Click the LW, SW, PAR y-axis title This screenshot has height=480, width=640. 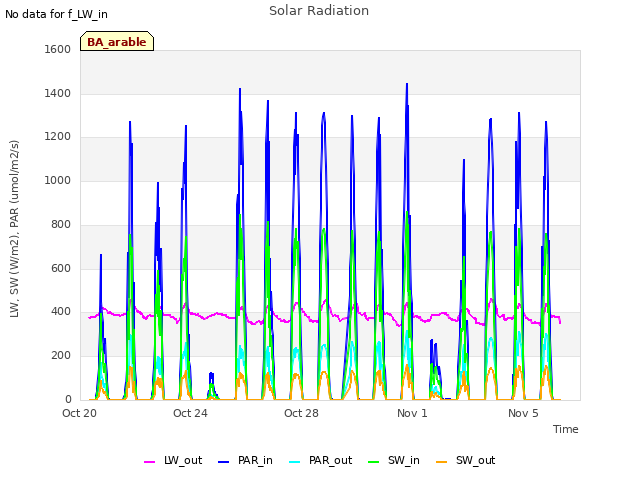[x=15, y=229]
